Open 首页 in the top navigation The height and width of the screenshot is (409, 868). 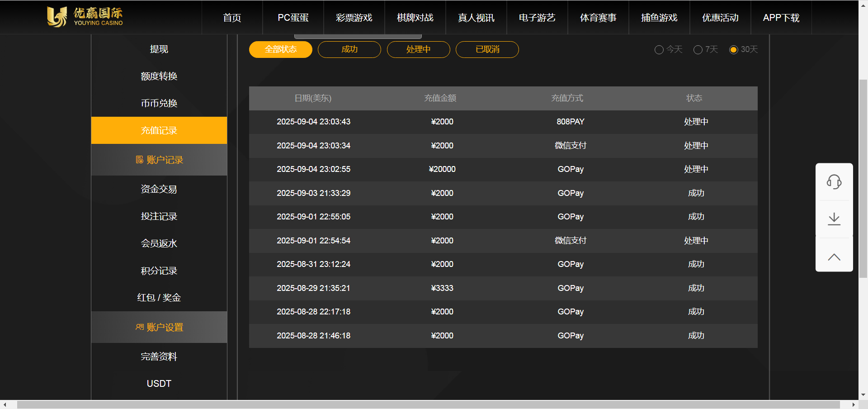232,18
